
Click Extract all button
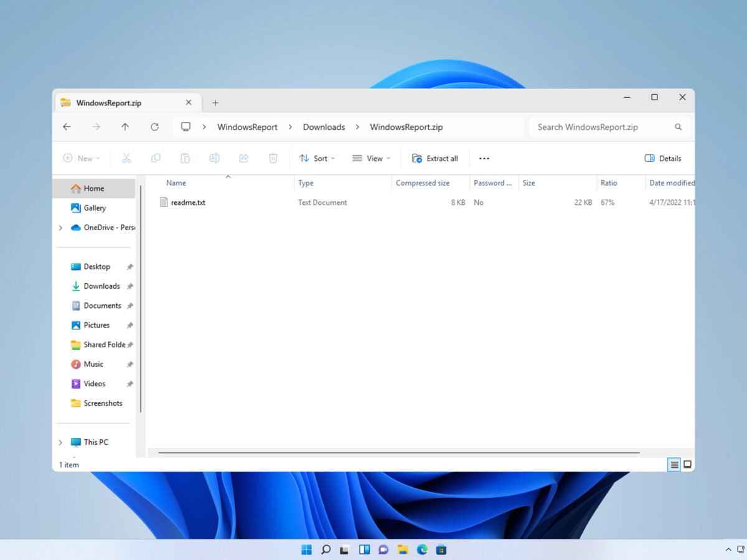click(435, 159)
